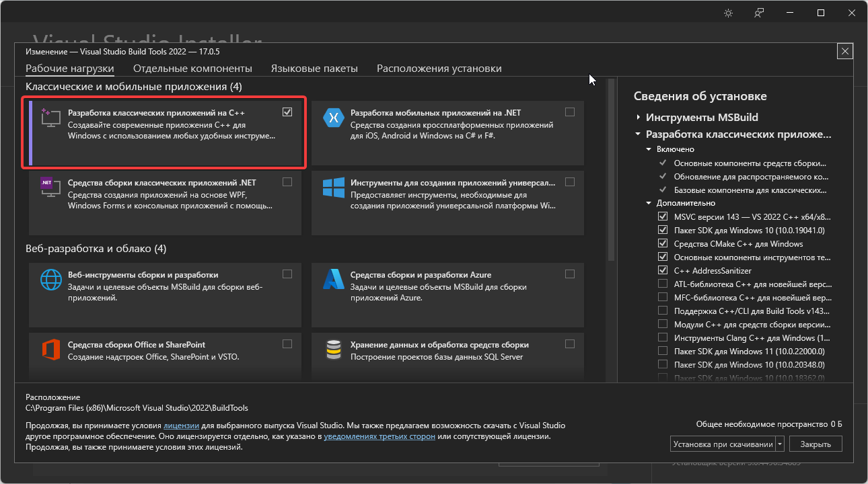Viewport: 868px width, 484px height.
Task: Click Классические и мобильные приложения heading
Action: point(133,87)
